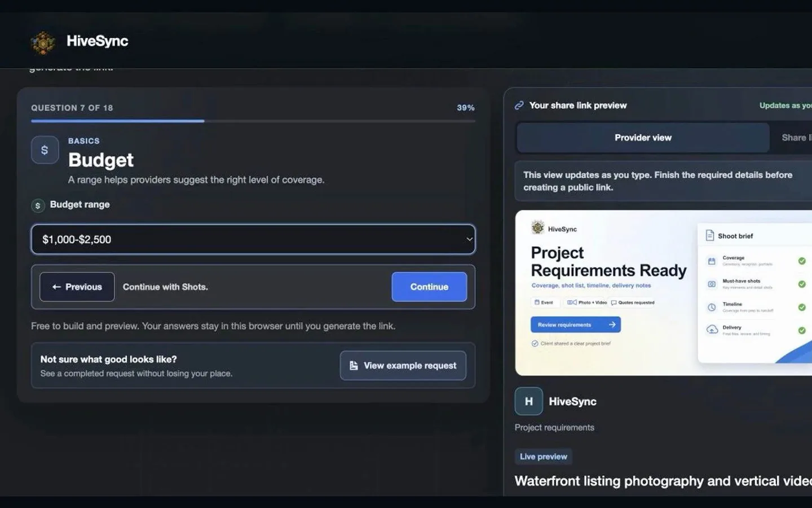Switch to the Provider view tab
812x508 pixels.
coord(643,138)
